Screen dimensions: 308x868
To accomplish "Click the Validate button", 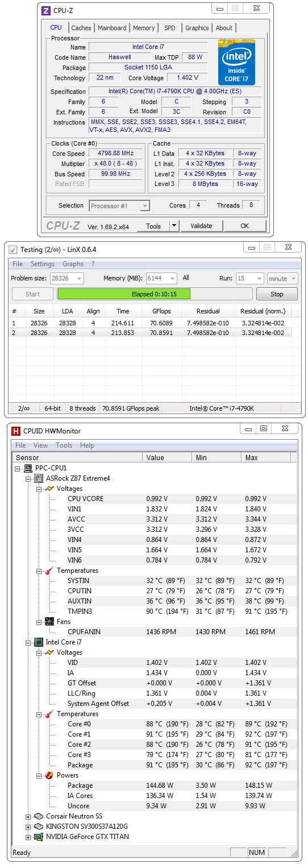I will click(x=201, y=226).
